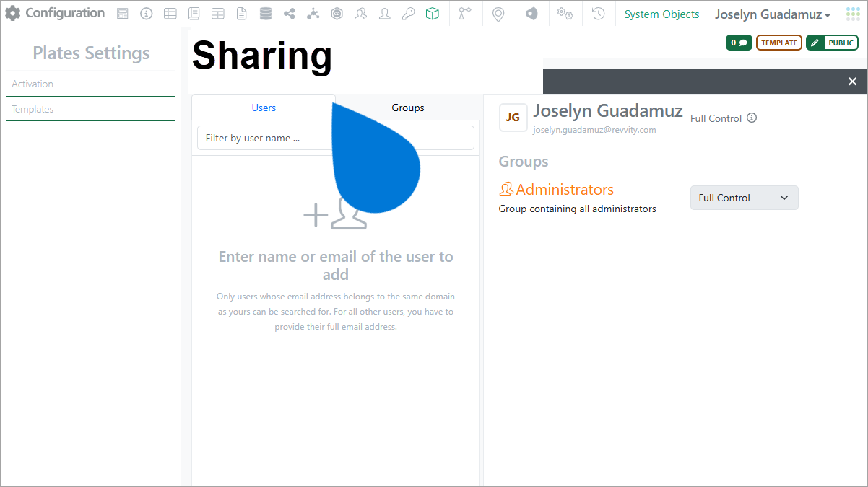Open the Administrators group link
This screenshot has width=868, height=487.
[565, 190]
